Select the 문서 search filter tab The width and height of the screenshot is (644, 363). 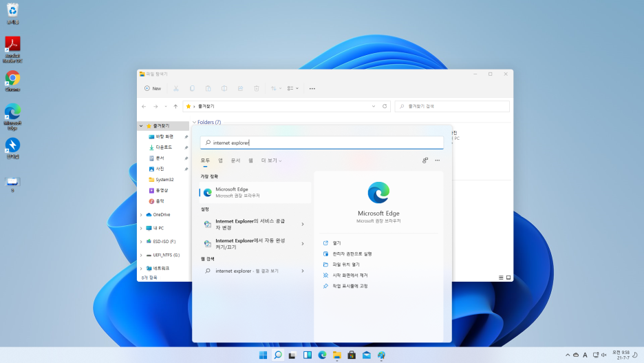tap(235, 160)
